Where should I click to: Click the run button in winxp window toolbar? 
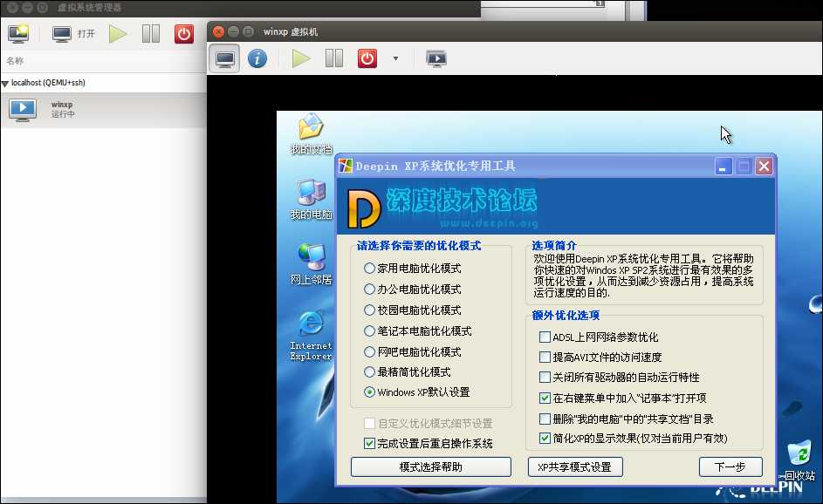coord(301,58)
